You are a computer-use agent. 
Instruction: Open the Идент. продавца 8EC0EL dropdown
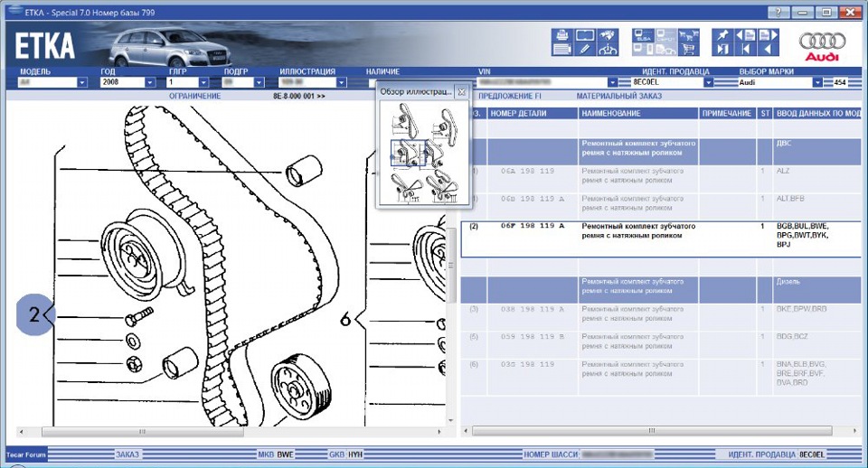click(x=709, y=82)
